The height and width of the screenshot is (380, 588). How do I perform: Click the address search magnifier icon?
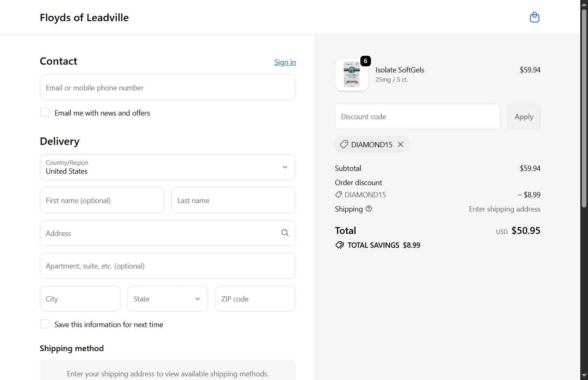(285, 233)
